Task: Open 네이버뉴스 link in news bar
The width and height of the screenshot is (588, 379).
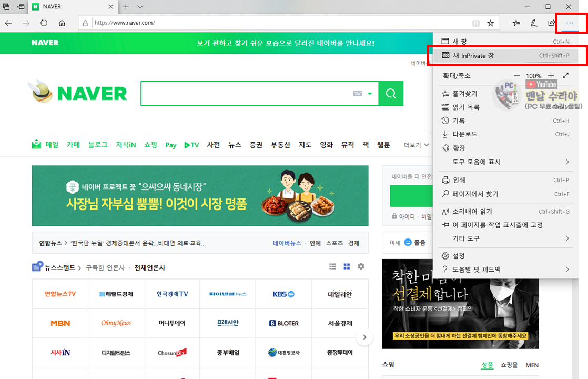Action: (287, 243)
